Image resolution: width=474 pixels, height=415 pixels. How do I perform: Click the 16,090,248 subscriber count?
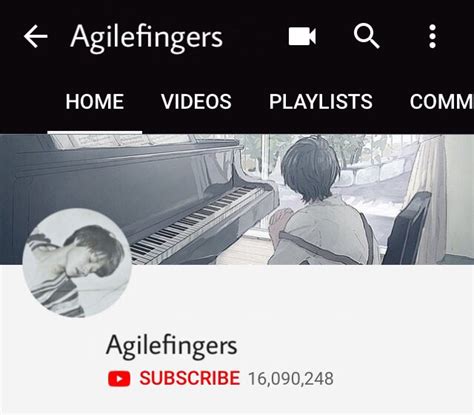[291, 379]
